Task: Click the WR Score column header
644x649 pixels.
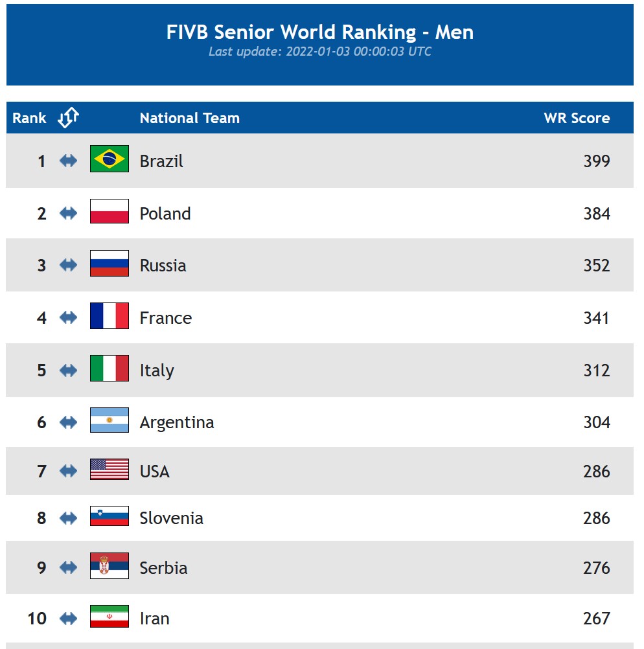Action: [576, 118]
